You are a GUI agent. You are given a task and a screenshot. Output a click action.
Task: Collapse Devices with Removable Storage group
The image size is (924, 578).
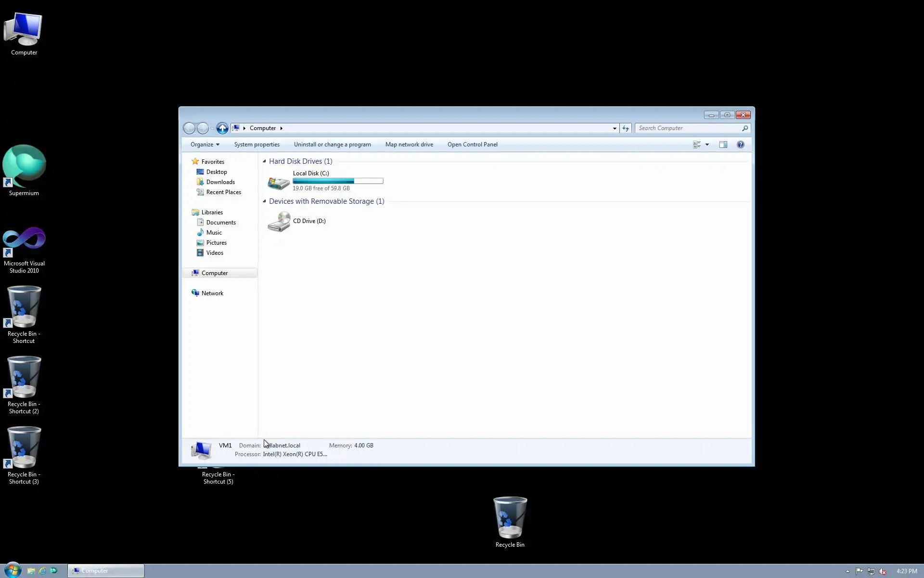[x=264, y=201]
